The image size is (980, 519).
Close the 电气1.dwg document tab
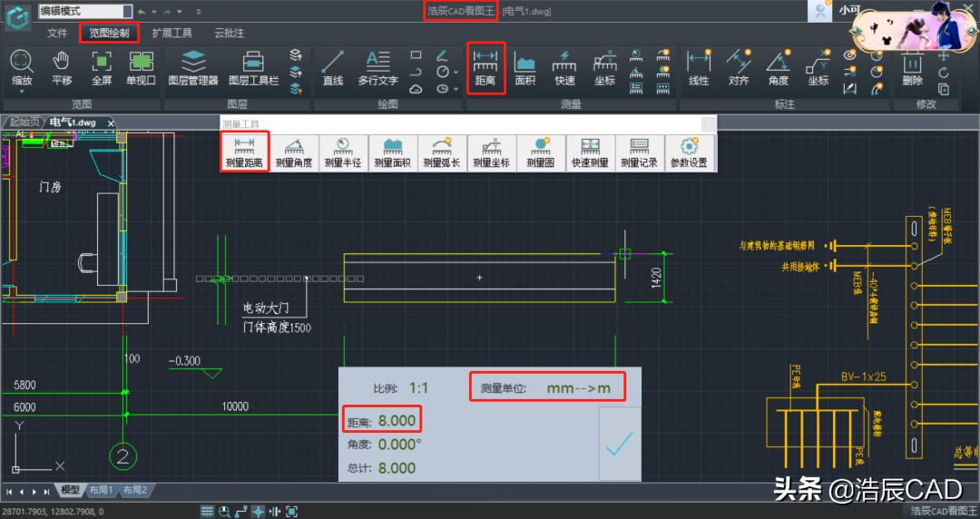click(111, 123)
